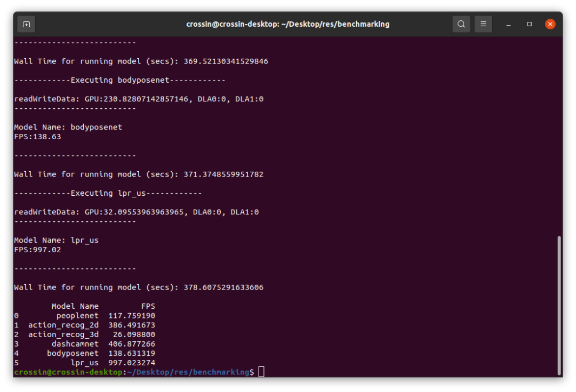Click the window title crossin@crossin-desktop: ~/Desktop/res/benchmarking
Screen dimensions: 576x392
pyautogui.click(x=287, y=24)
